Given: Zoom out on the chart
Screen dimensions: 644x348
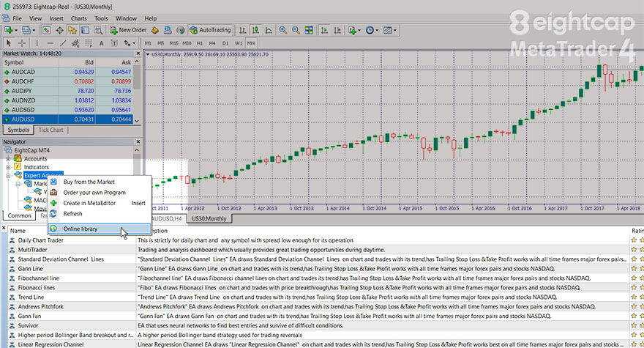Looking at the screenshot, I should coord(296,30).
